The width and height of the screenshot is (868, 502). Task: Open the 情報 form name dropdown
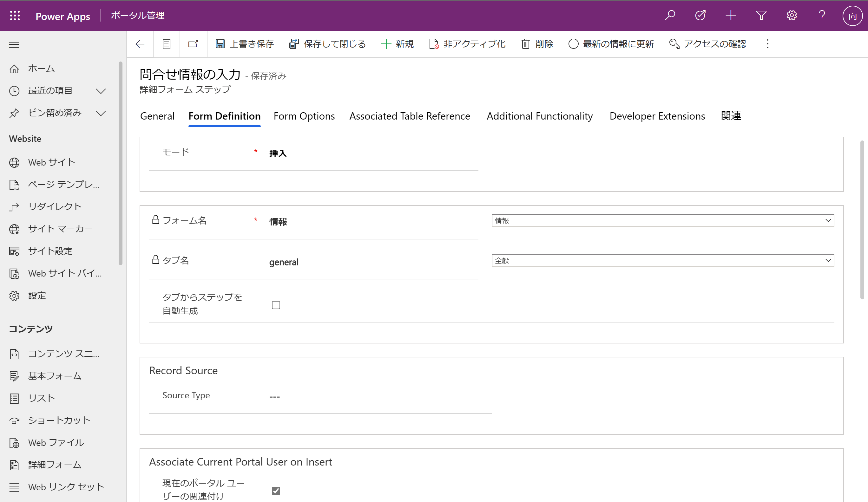click(x=662, y=221)
